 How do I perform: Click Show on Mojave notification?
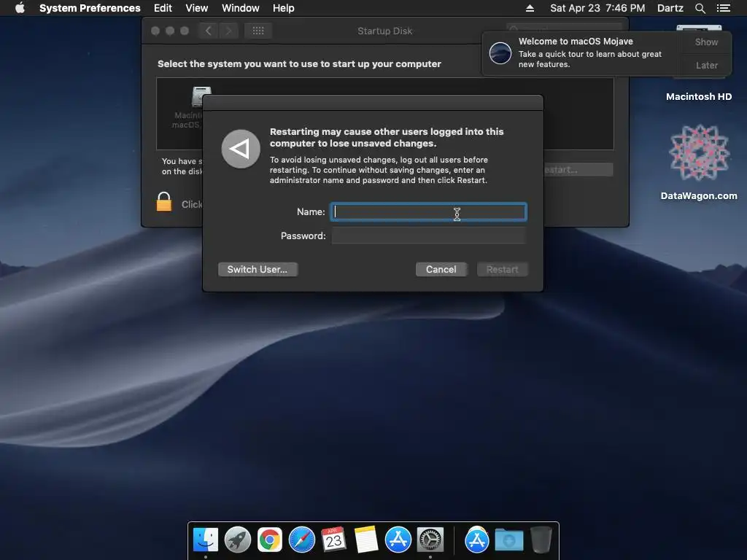[706, 42]
